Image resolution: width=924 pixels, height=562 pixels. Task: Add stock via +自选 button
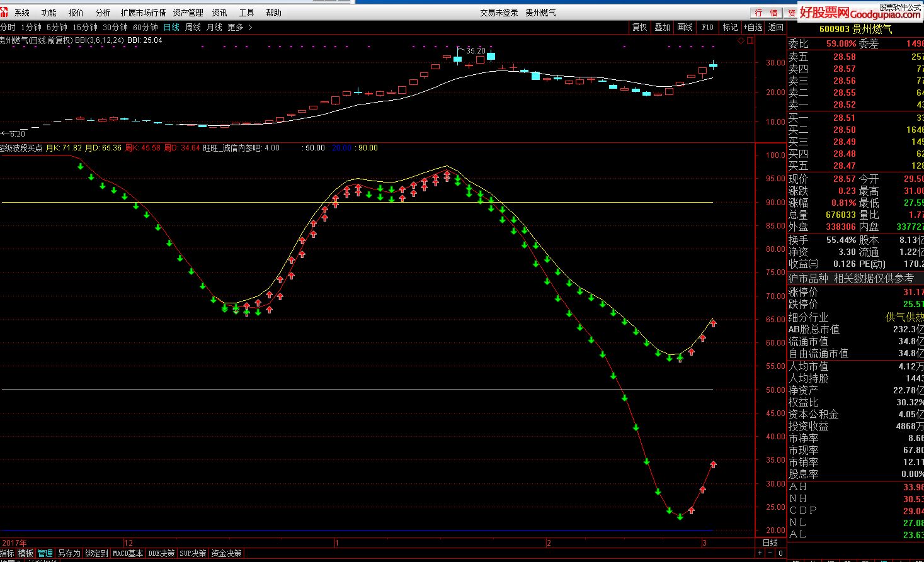[x=753, y=27]
